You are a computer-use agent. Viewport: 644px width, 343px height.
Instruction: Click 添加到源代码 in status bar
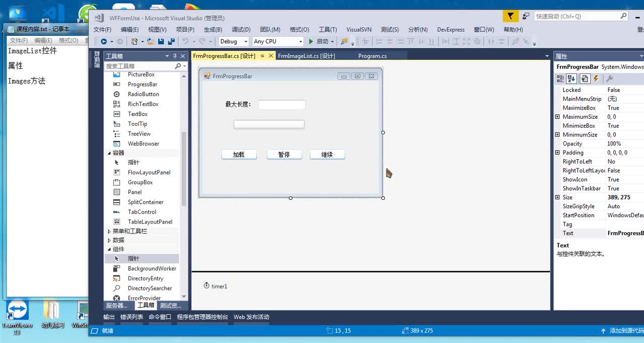pyautogui.click(x=622, y=331)
